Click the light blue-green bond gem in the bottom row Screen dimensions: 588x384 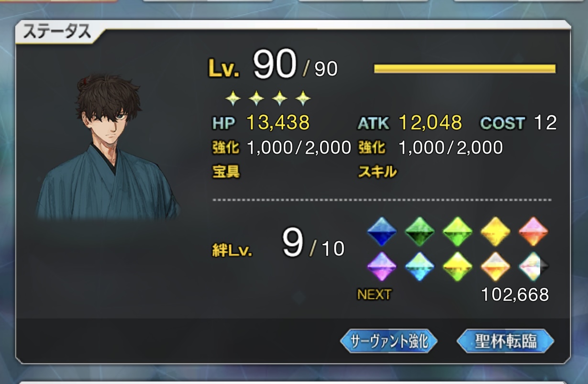point(420,266)
